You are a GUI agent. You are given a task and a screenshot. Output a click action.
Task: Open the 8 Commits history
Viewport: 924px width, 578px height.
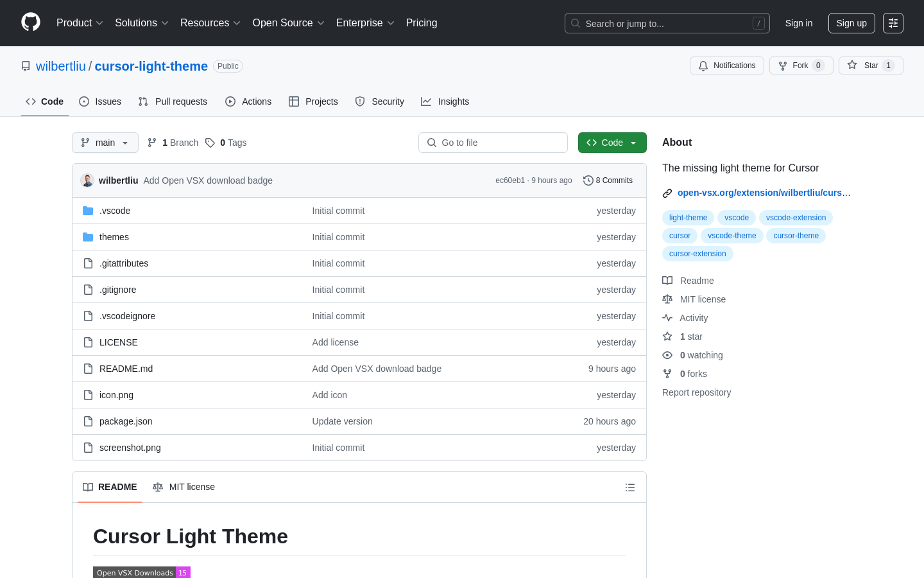coord(608,180)
